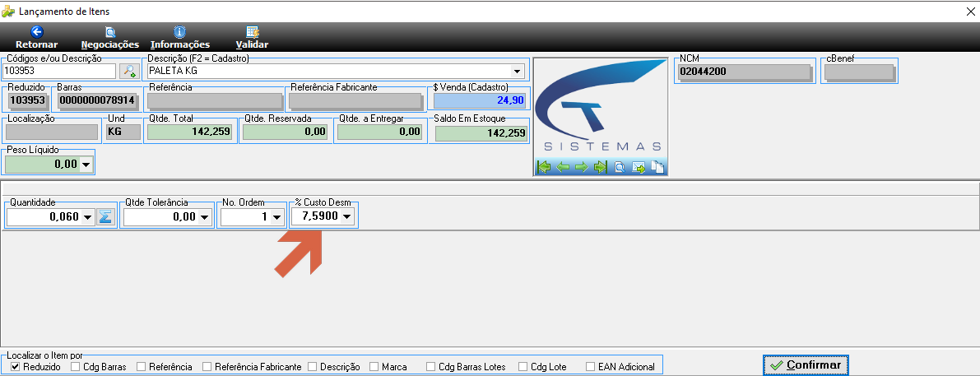Tick the Descrição checkbox
Image resolution: width=980 pixels, height=376 pixels.
click(312, 367)
